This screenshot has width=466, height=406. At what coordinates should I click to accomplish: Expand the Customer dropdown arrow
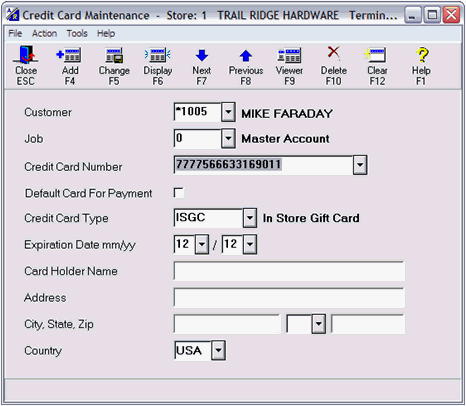click(228, 112)
